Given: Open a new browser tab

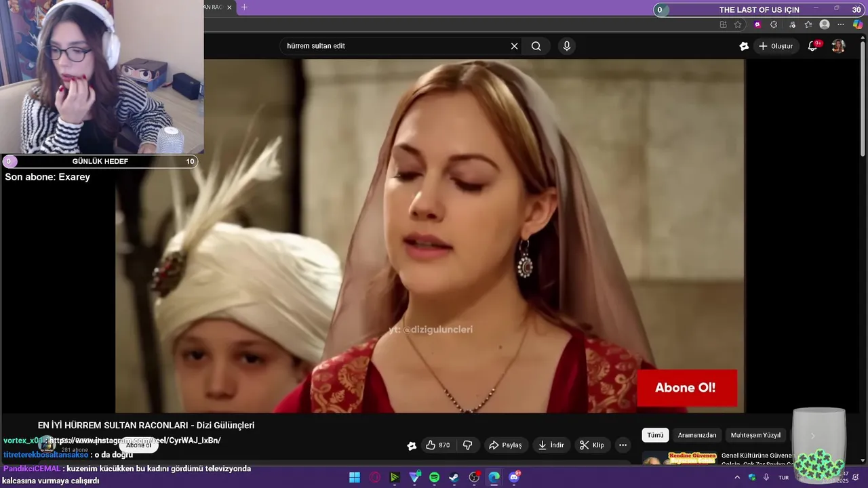Looking at the screenshot, I should (x=244, y=7).
